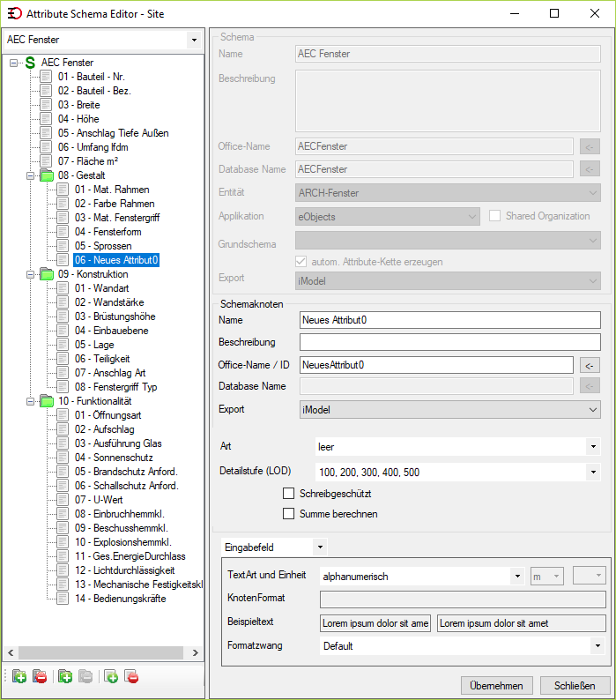Click the KnotenFormat input field
Viewport: 616px width, 700px height.
click(463, 599)
